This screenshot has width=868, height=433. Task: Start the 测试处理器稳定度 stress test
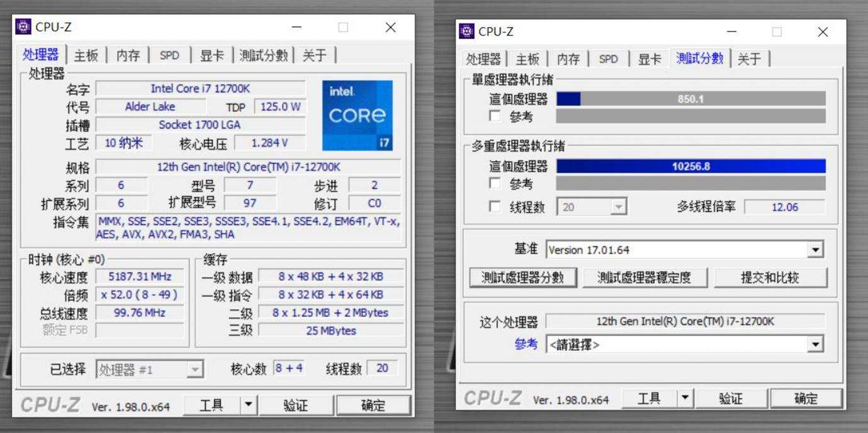coord(646,278)
